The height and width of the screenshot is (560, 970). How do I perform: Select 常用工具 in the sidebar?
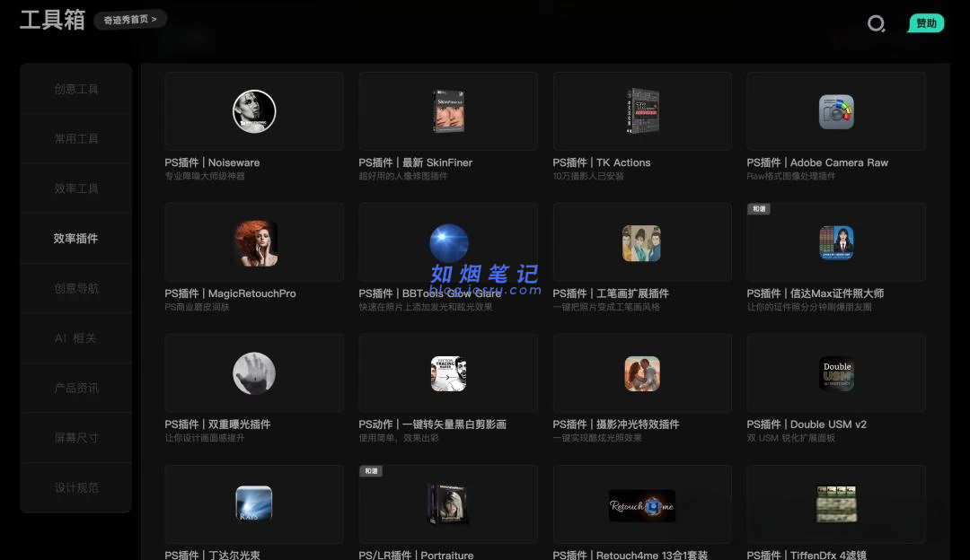coord(76,138)
